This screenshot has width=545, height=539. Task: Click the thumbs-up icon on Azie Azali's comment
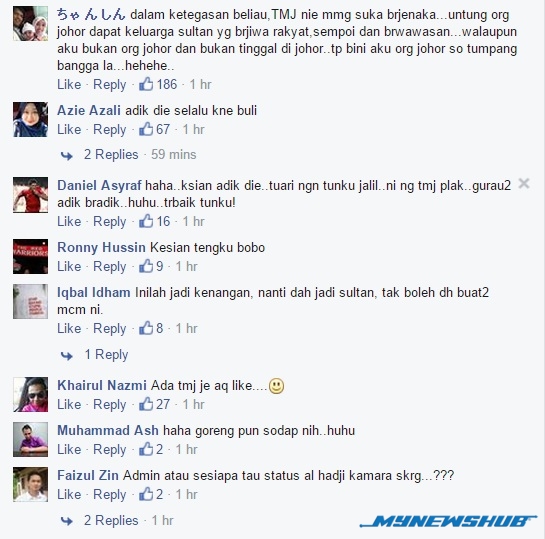146,129
